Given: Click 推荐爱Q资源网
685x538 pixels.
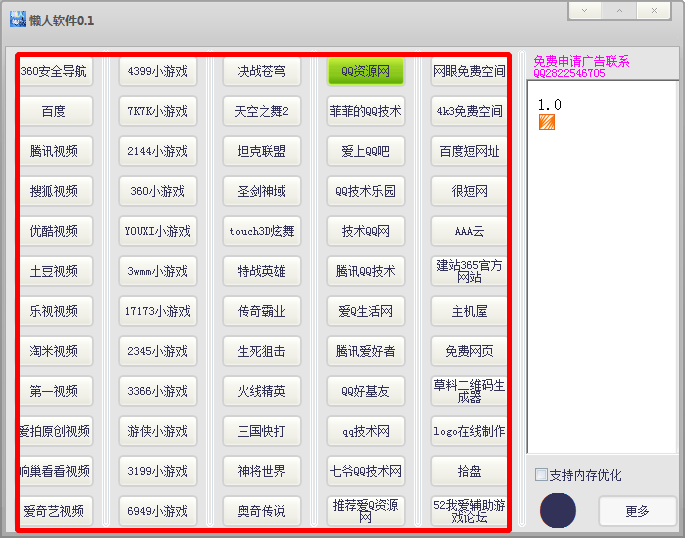Looking at the screenshot, I should pyautogui.click(x=366, y=511).
